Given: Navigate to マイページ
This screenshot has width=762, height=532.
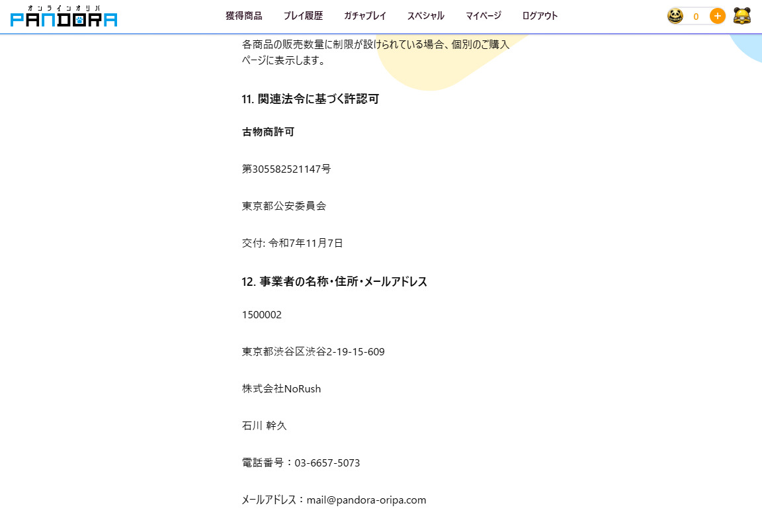Looking at the screenshot, I should pyautogui.click(x=483, y=16).
